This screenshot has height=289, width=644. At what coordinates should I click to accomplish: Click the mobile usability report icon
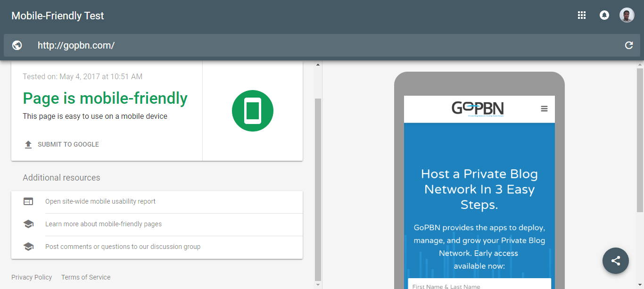[28, 201]
